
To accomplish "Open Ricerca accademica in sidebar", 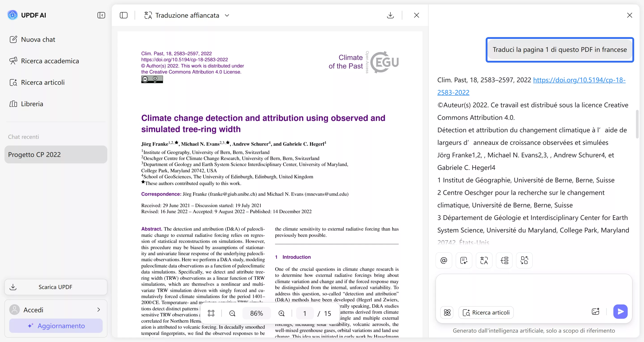I will coord(50,61).
